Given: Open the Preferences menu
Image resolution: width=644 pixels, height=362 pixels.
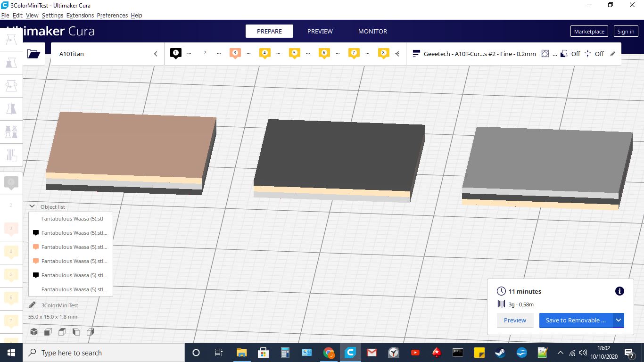Looking at the screenshot, I should pyautogui.click(x=112, y=15).
